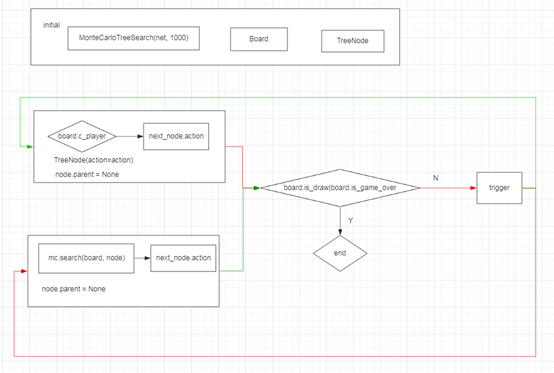Click the 'initial' label text
This screenshot has height=373, width=554.
(x=52, y=25)
